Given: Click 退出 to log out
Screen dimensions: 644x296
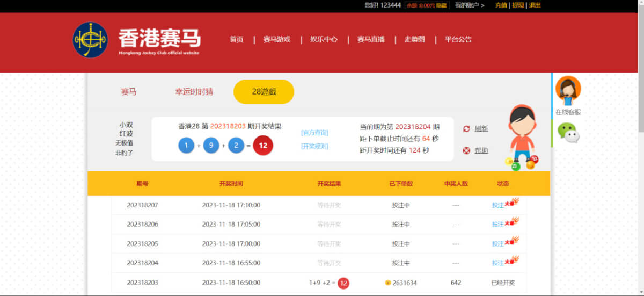Looking at the screenshot, I should click(535, 5).
